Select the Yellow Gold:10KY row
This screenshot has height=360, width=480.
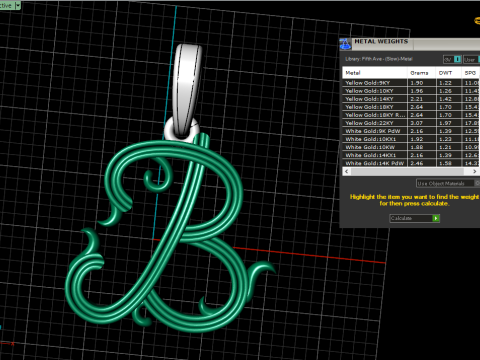coord(411,91)
